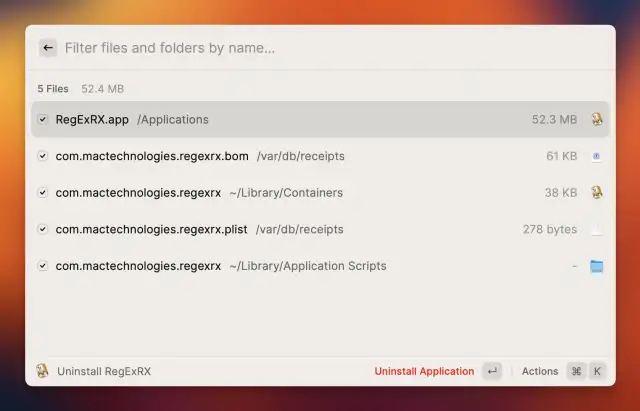Screen dimensions: 640x411
Task: Open the Actions menu
Action: (x=540, y=371)
